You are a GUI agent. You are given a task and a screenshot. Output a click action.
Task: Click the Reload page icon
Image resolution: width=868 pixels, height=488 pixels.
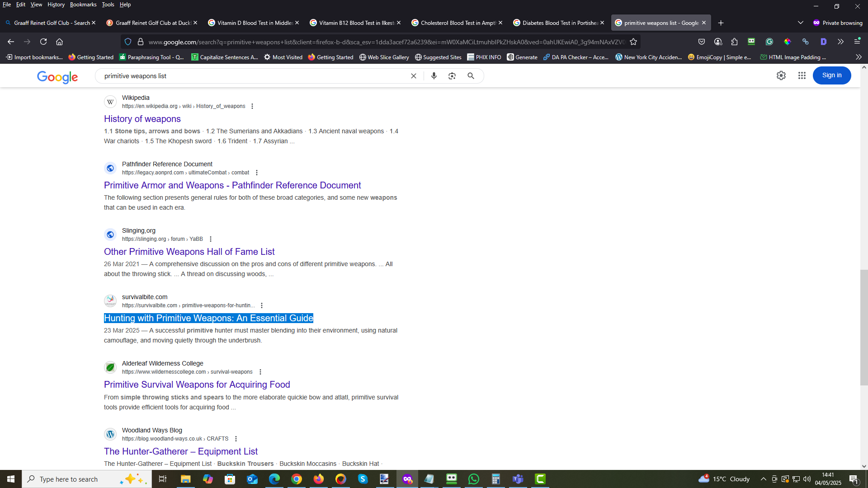43,42
